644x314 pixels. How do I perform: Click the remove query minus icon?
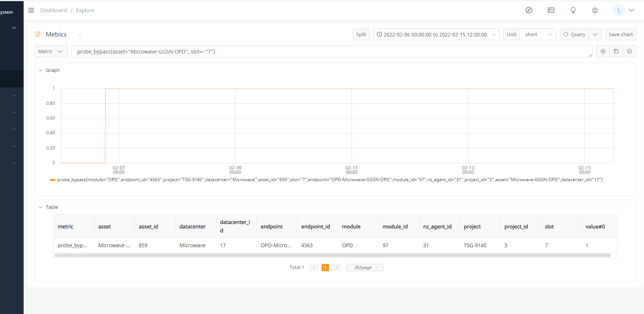(x=629, y=51)
